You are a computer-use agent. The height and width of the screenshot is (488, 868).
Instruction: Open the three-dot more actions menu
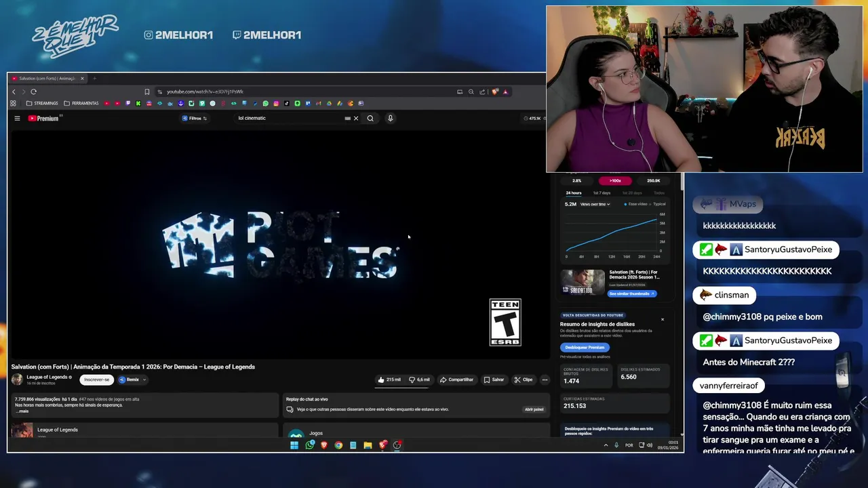point(545,380)
